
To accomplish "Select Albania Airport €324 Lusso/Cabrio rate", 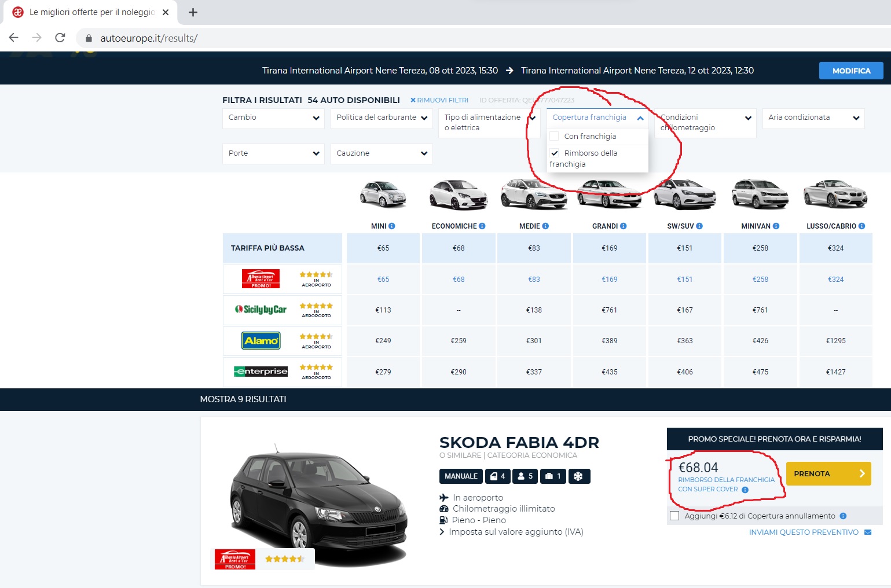I will 835,279.
